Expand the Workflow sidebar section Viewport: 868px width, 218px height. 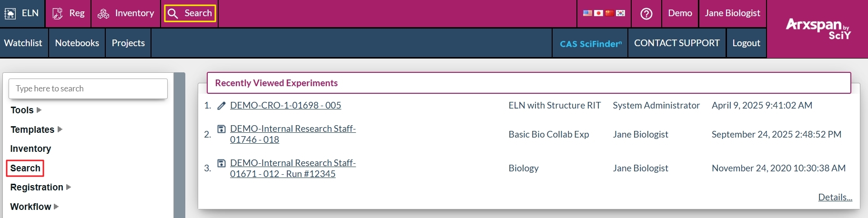[x=56, y=207]
